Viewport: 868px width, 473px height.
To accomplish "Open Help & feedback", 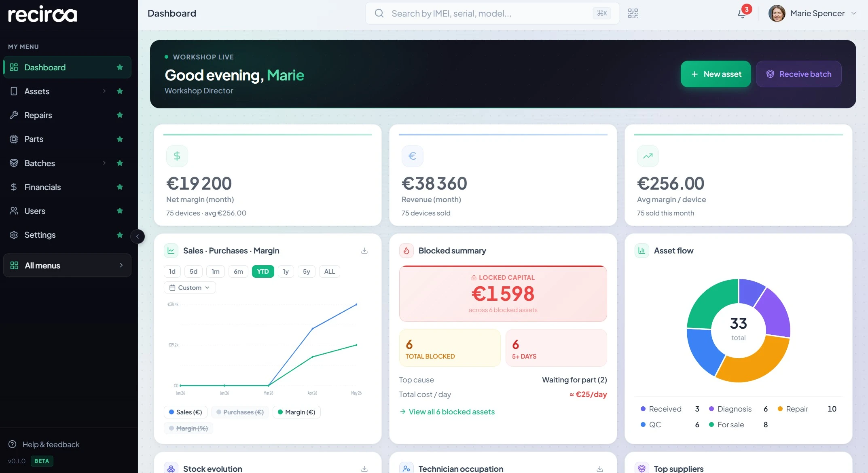I will pos(44,444).
